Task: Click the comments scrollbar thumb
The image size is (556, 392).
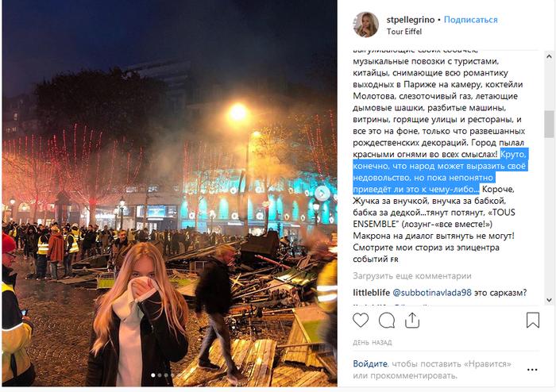Action: (549, 124)
